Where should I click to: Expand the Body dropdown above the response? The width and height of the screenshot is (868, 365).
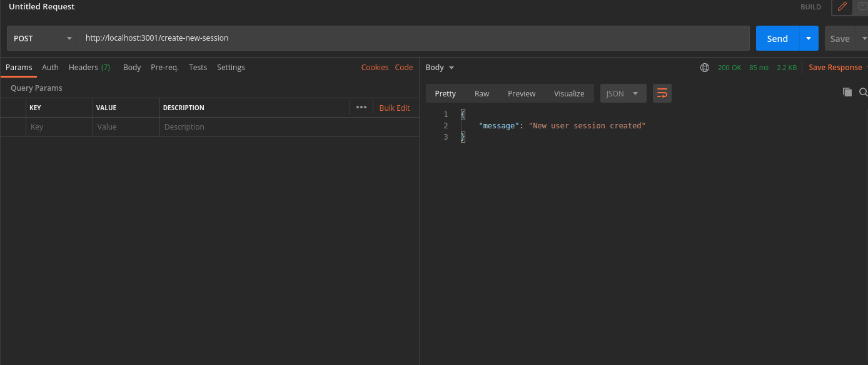point(440,67)
